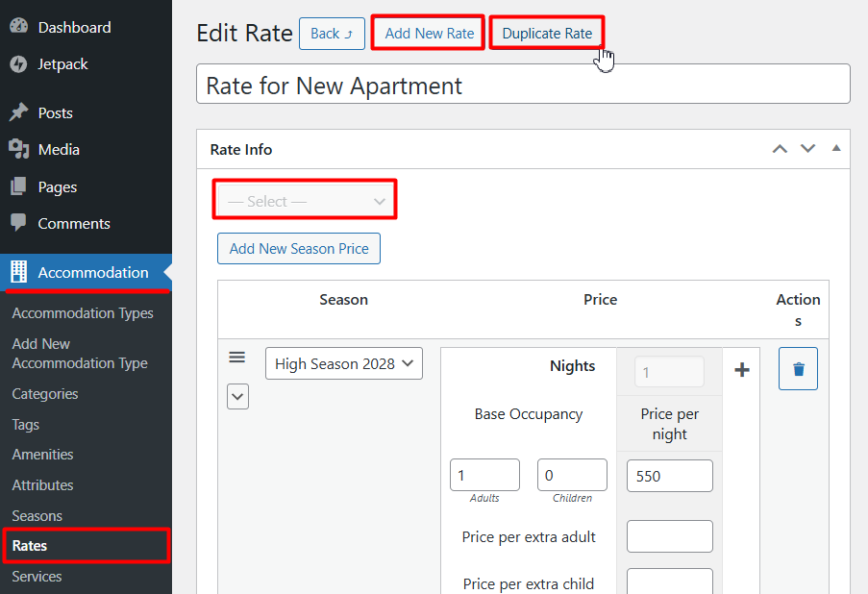Select the Accommodation menu item
Image resolution: width=868 pixels, height=594 pixels.
(86, 272)
